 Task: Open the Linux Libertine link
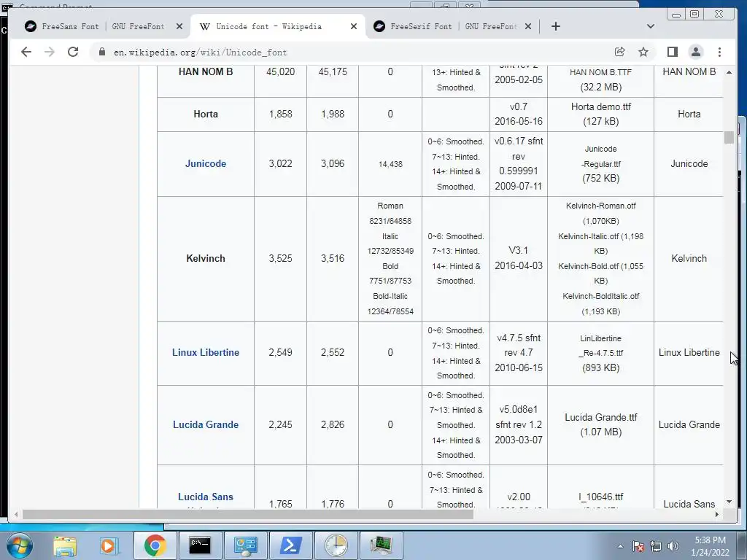pyautogui.click(x=205, y=353)
